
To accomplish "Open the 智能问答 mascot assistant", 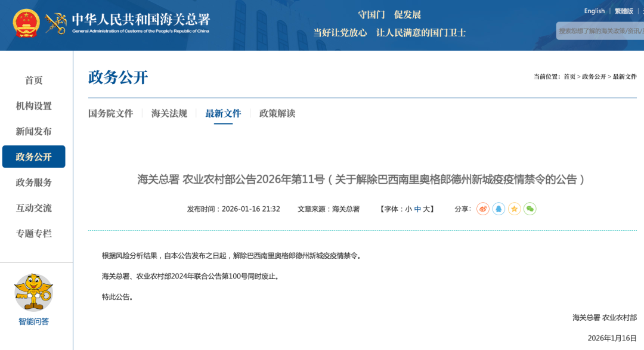I will [x=34, y=293].
